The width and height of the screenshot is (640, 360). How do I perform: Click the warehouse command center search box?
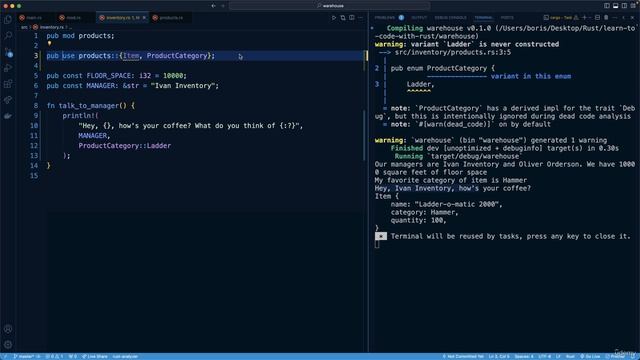click(x=329, y=6)
